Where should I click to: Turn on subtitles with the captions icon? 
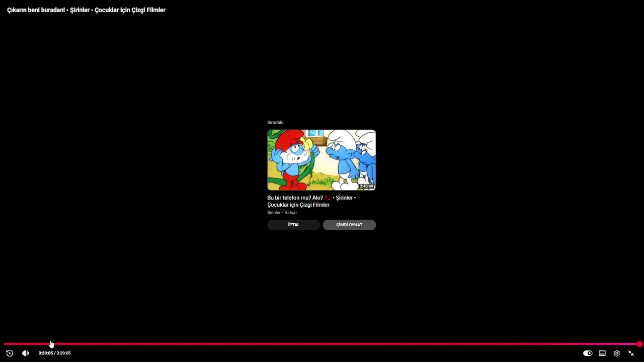click(602, 353)
